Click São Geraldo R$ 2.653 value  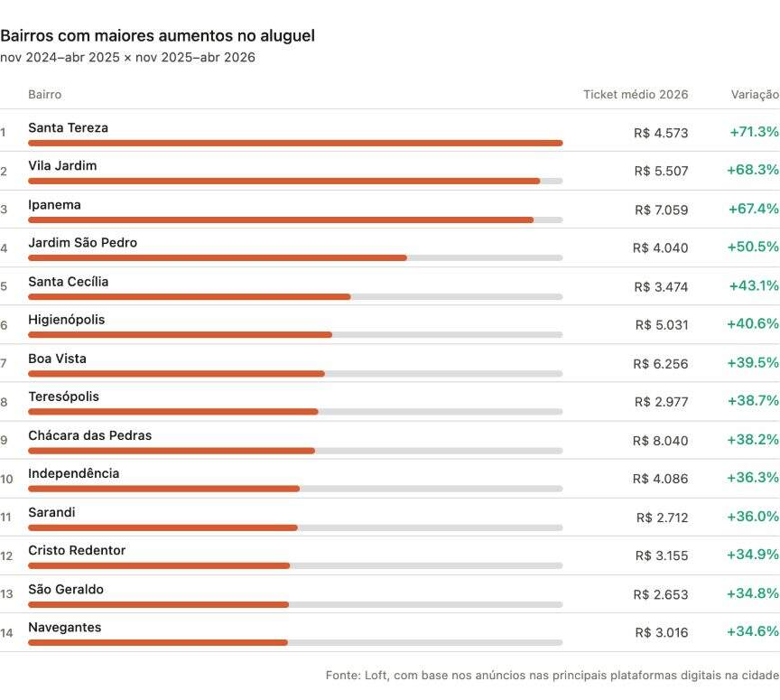pos(661,594)
